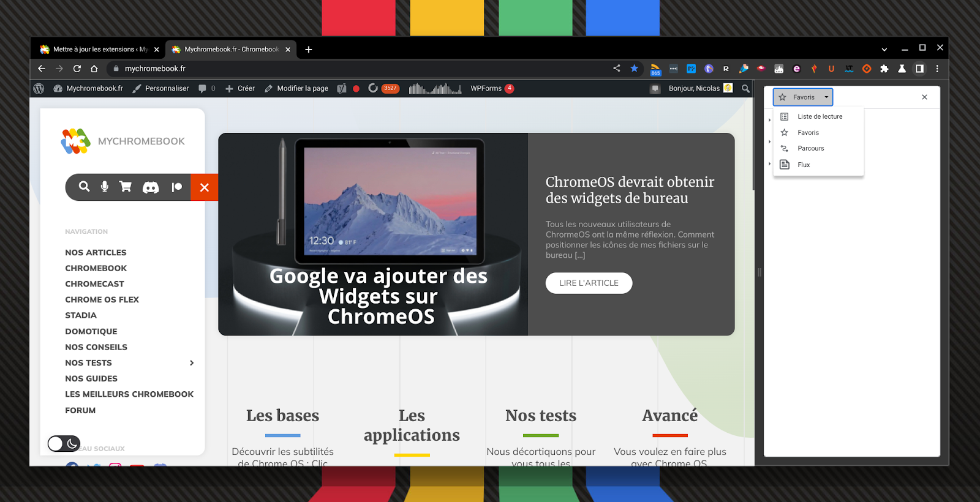The width and height of the screenshot is (980, 502).
Task: Switch to Mychromebook.fr - Chromebook tab
Action: [x=231, y=50]
